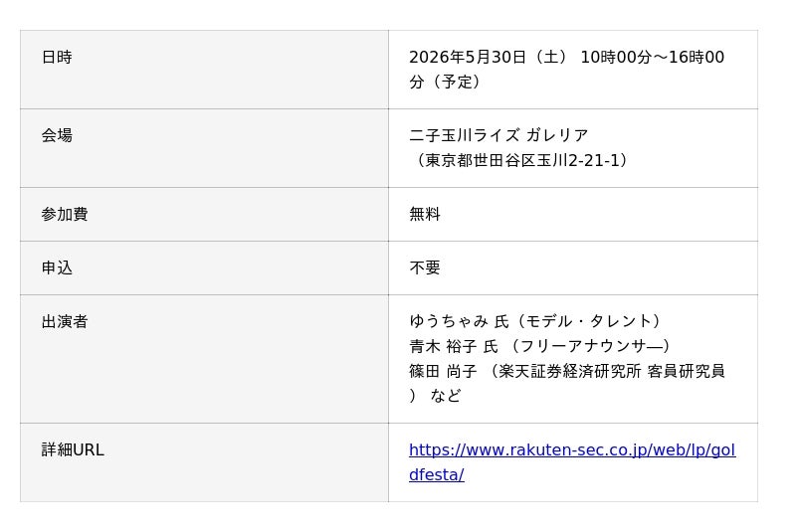Click the 詳細URL row label
Viewport: 796px width, 532px height.
pyautogui.click(x=73, y=450)
